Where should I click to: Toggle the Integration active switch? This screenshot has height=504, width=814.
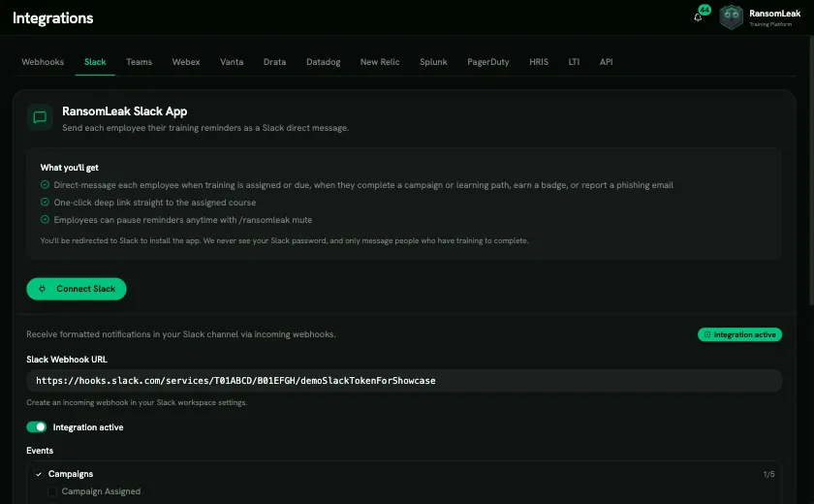tap(37, 427)
